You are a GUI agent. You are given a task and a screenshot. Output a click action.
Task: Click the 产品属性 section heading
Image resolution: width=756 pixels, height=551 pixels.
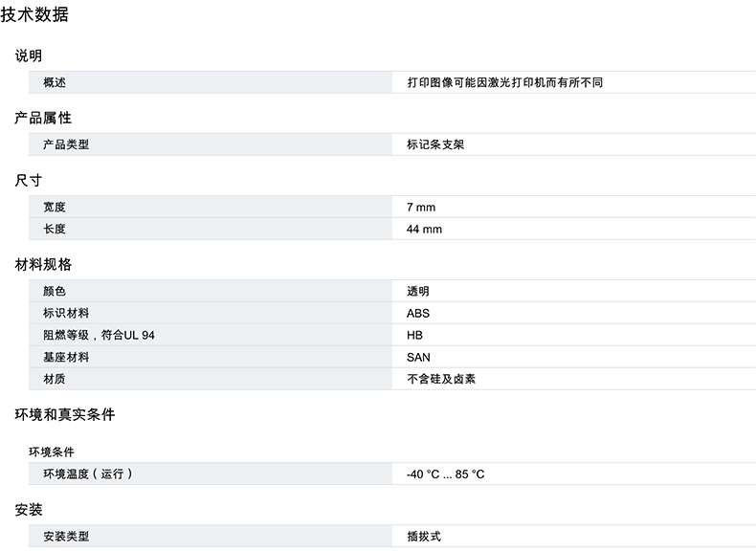[x=43, y=118]
